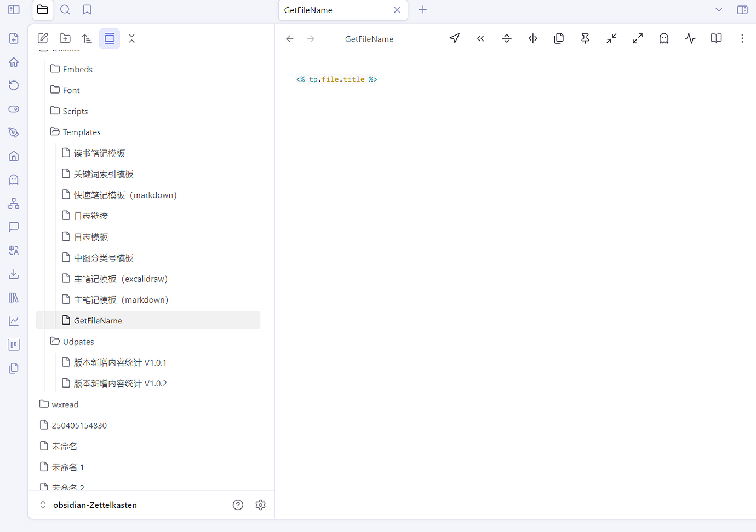This screenshot has width=756, height=532.
Task: Create a new folder via toolbar icon
Action: [x=65, y=38]
